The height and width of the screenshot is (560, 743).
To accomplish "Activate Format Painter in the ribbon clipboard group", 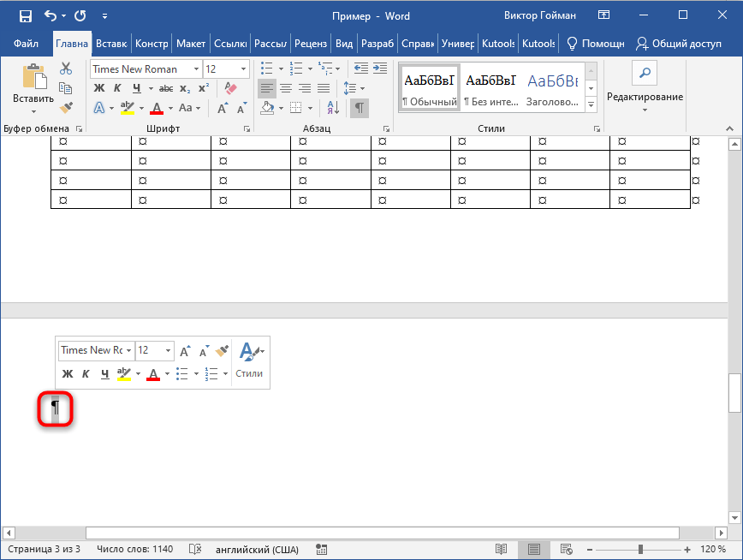I will [66, 108].
